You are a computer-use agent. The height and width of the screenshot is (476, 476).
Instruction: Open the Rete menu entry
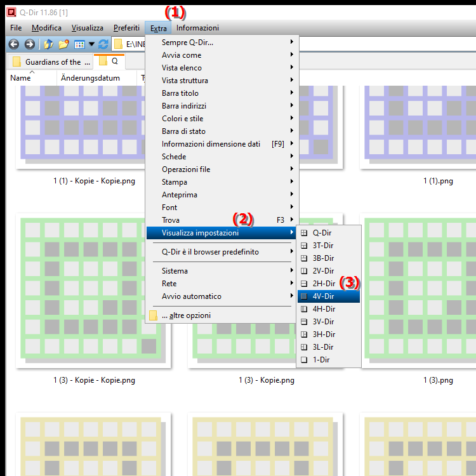tap(221, 284)
